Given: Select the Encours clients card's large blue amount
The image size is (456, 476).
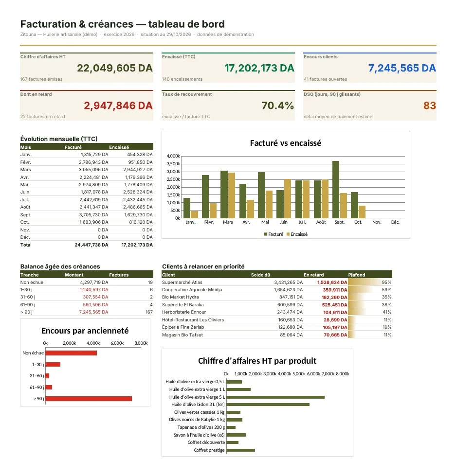Looking at the screenshot, I should [x=402, y=68].
